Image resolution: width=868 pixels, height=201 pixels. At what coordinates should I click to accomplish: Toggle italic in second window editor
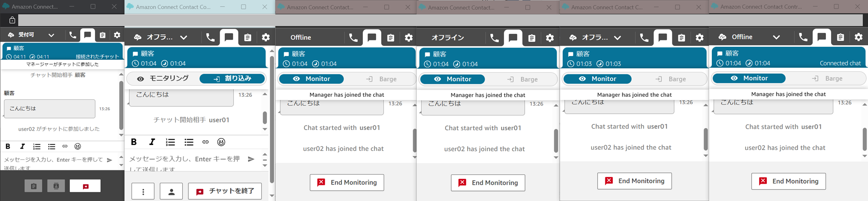click(152, 142)
